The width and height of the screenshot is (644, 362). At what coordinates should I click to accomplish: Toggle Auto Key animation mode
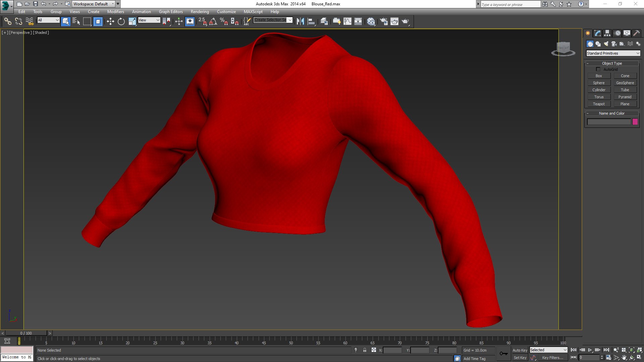pyautogui.click(x=520, y=350)
